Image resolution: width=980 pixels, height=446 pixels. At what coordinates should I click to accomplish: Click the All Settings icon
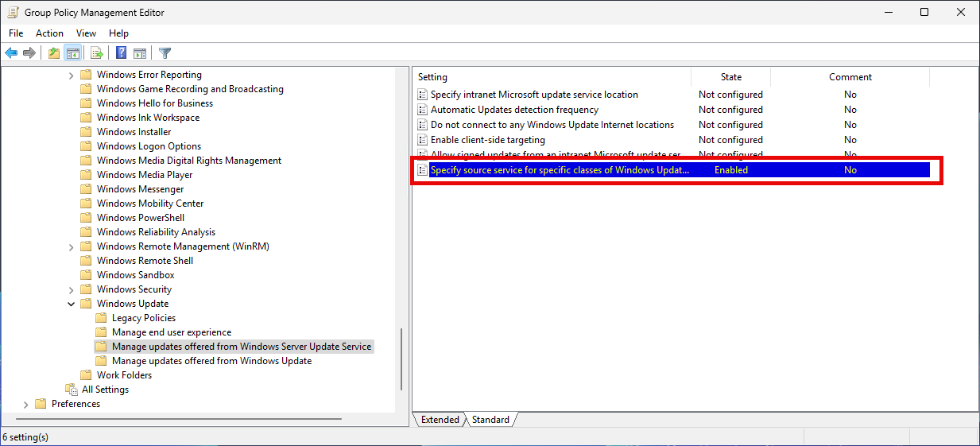72,390
